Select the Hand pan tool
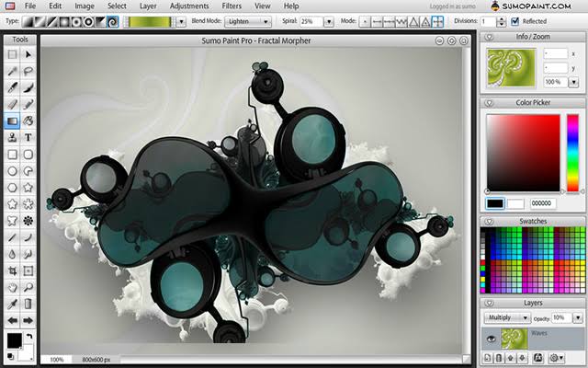The height and width of the screenshot is (368, 588). click(12, 287)
